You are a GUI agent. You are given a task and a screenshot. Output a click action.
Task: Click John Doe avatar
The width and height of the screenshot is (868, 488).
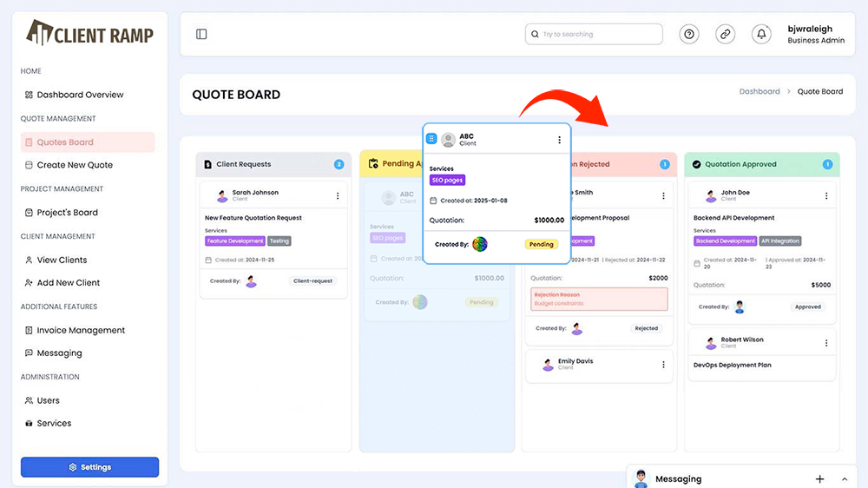tap(711, 196)
